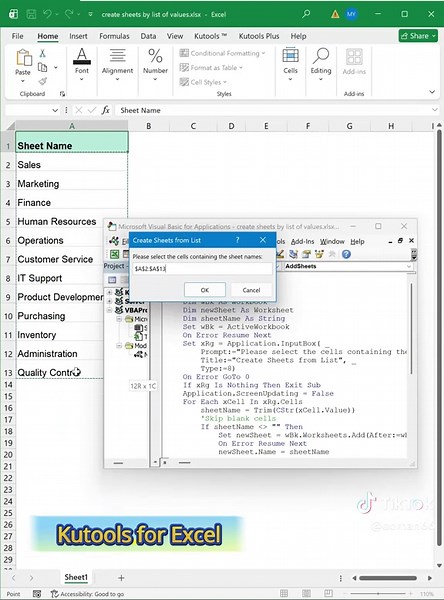Open VBA Add-Ins menu
Image resolution: width=444 pixels, height=600 pixels.
coord(302,241)
